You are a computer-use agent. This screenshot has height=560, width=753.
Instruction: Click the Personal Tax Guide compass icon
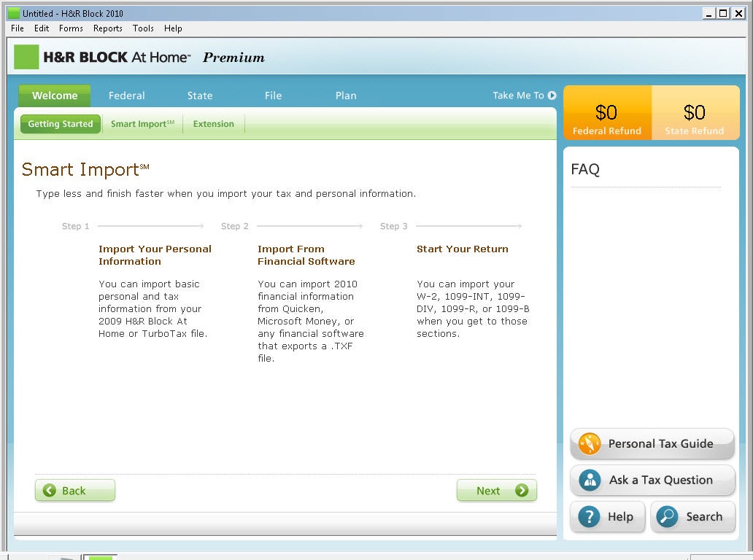590,443
